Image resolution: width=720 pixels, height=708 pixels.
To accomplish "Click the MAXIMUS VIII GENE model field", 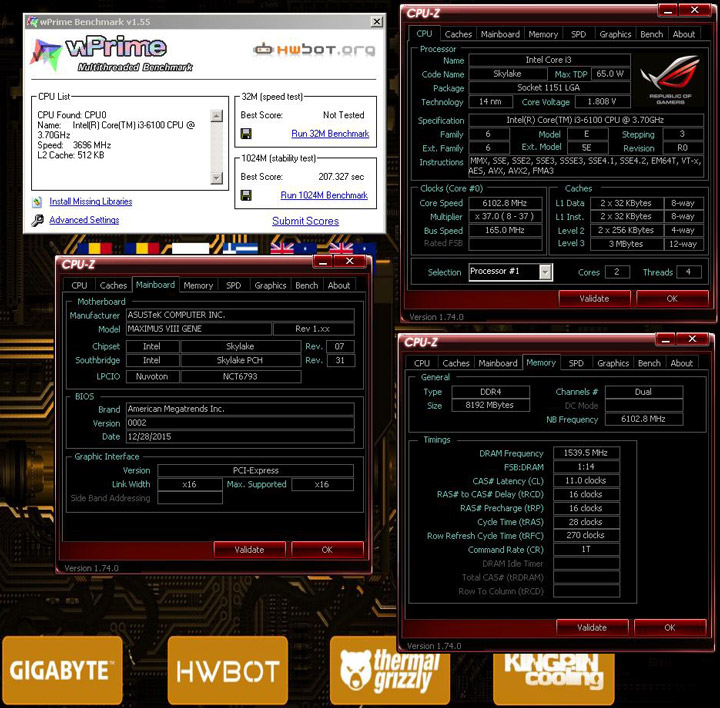I will 198,329.
